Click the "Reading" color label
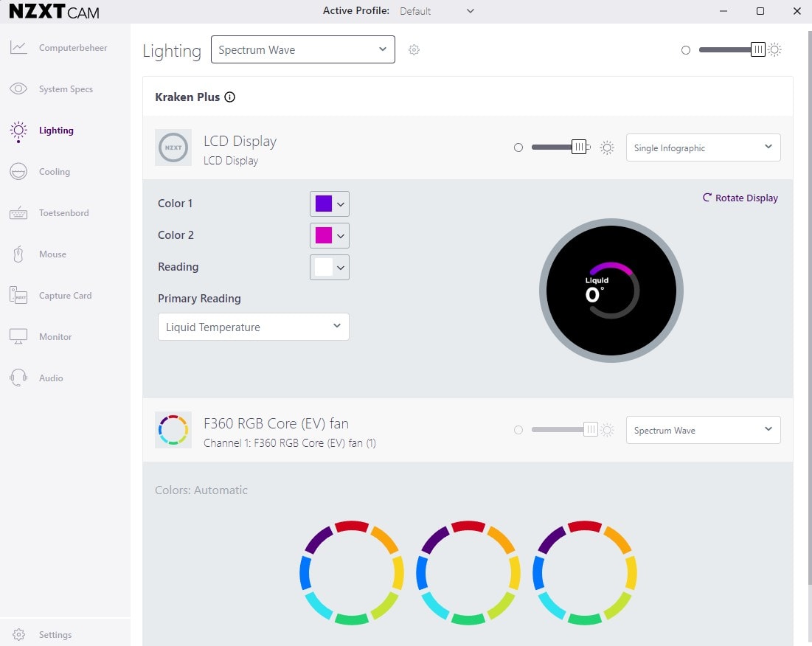The image size is (812, 646). [x=178, y=267]
